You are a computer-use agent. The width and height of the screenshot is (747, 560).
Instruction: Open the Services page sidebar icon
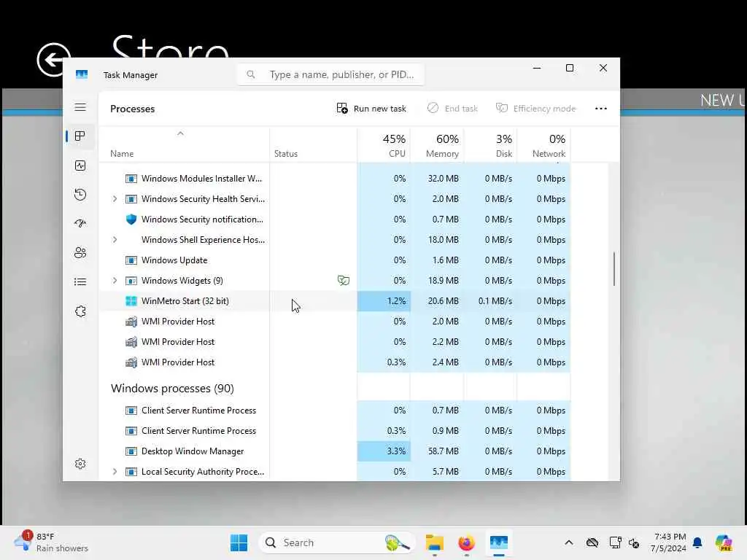80,311
